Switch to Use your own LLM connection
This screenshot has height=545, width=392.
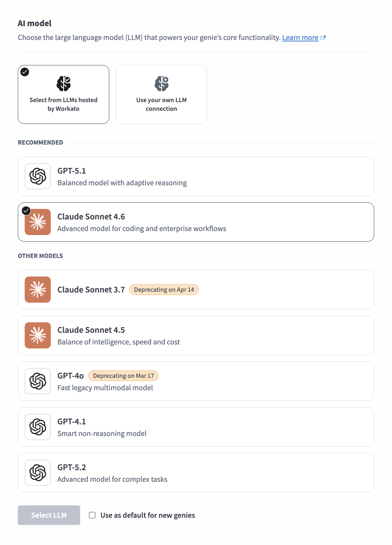pyautogui.click(x=162, y=104)
